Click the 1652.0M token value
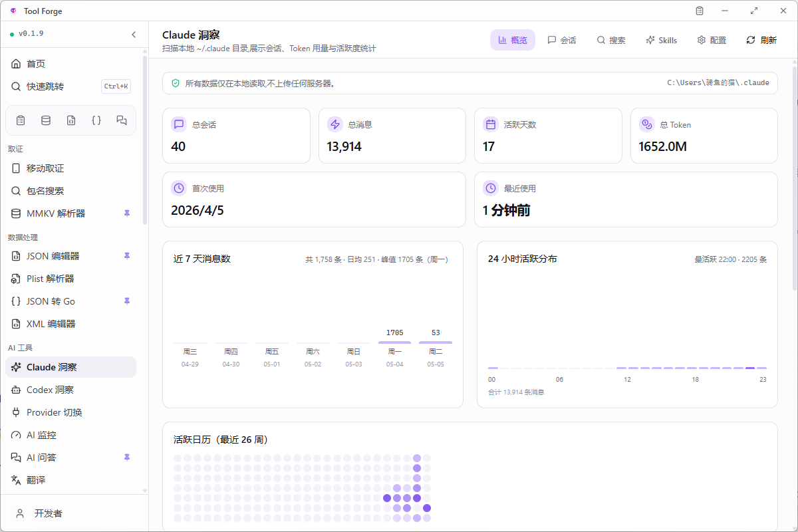The height and width of the screenshot is (532, 798). pyautogui.click(x=662, y=146)
